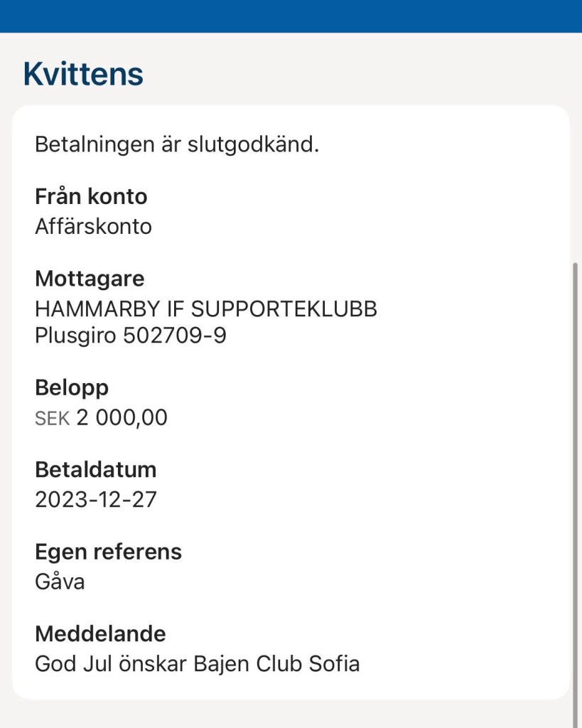Click the Plusgiro number 502709-9

[x=175, y=336]
